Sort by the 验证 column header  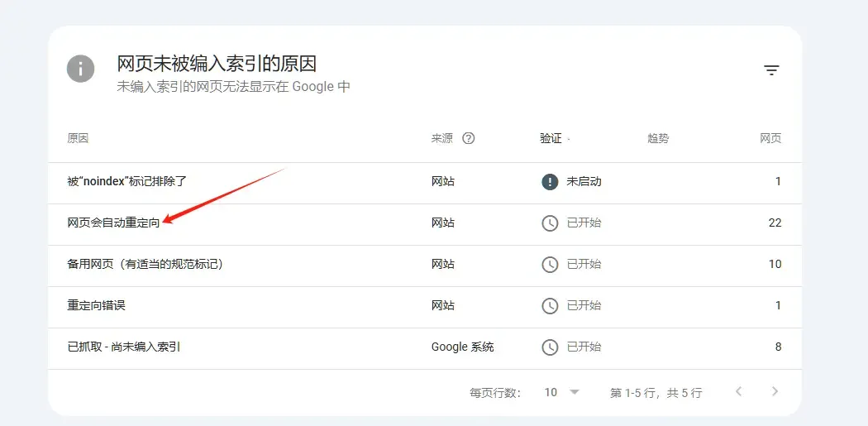551,138
